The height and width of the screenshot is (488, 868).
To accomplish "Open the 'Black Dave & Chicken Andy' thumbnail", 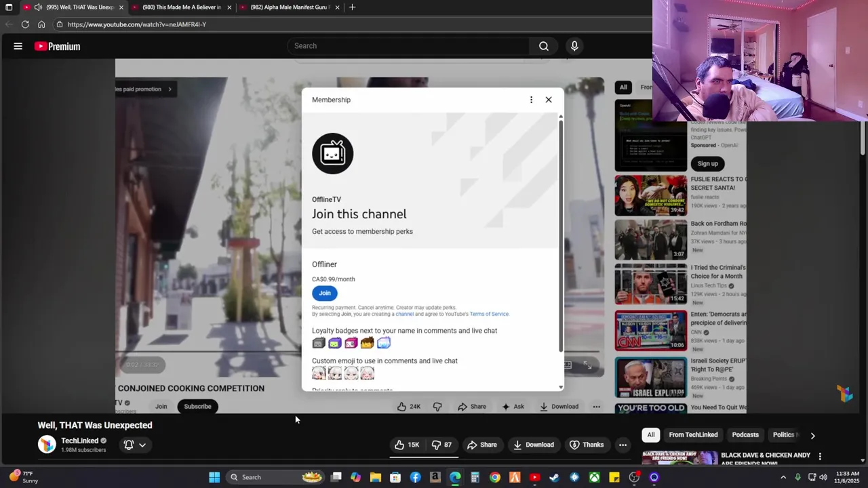I will [679, 457].
